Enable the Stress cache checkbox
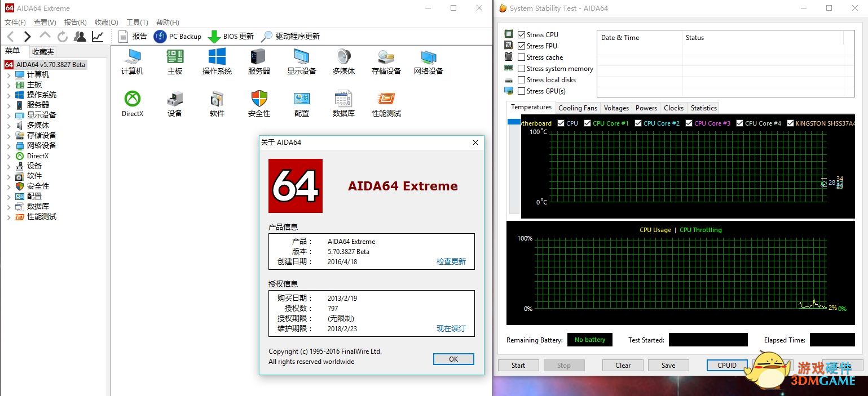Viewport: 868px width, 396px height. (521, 57)
